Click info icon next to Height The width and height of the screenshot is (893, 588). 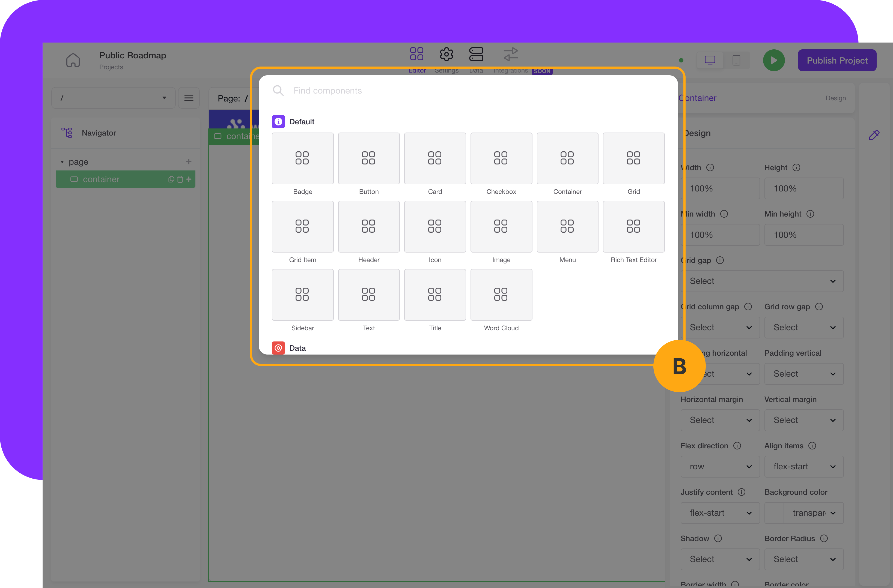tap(796, 168)
